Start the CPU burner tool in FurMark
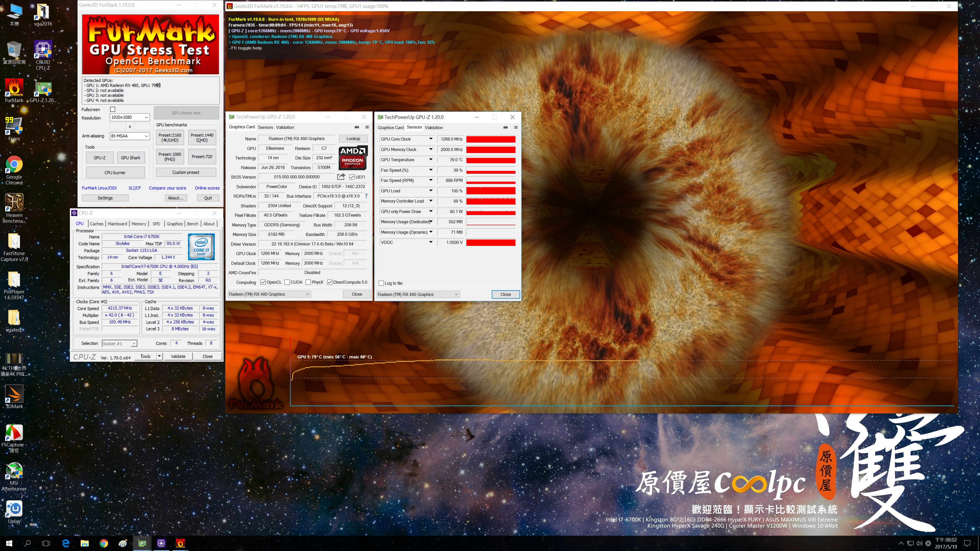 click(x=115, y=172)
